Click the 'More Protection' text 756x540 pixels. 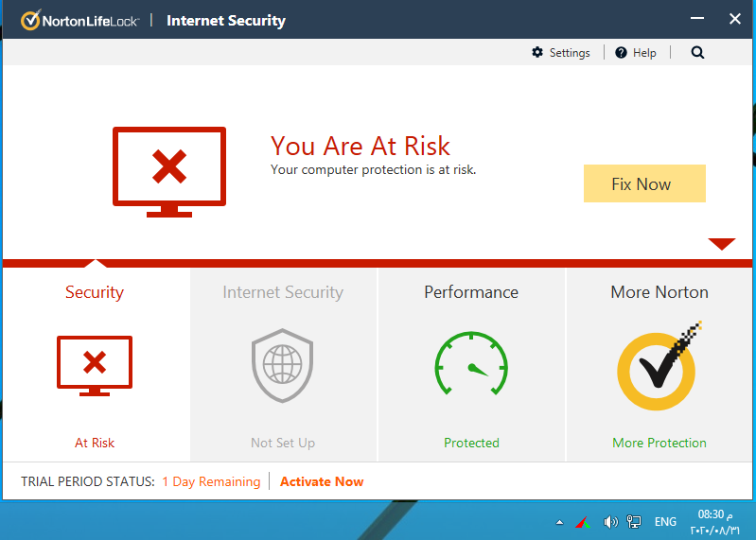click(x=659, y=443)
